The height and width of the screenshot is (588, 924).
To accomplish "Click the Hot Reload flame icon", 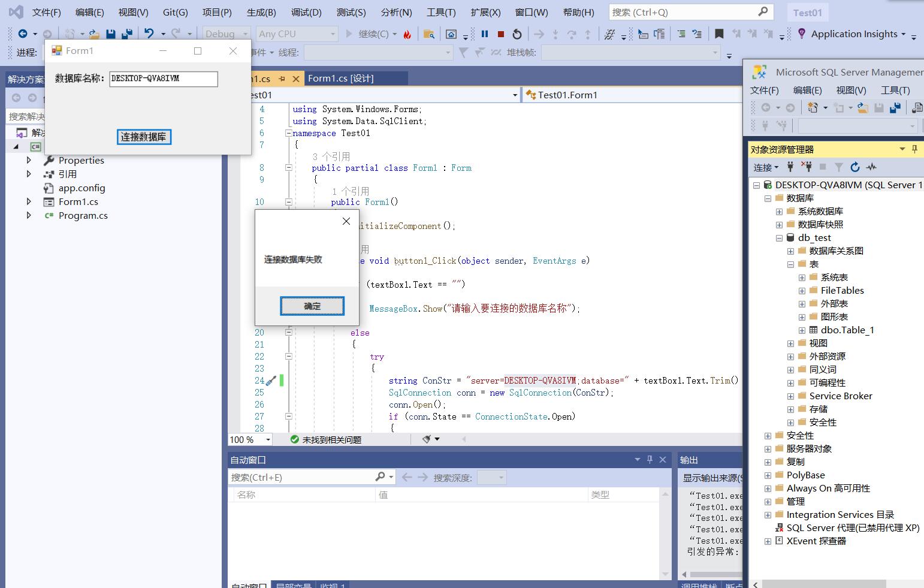I will pyautogui.click(x=407, y=34).
